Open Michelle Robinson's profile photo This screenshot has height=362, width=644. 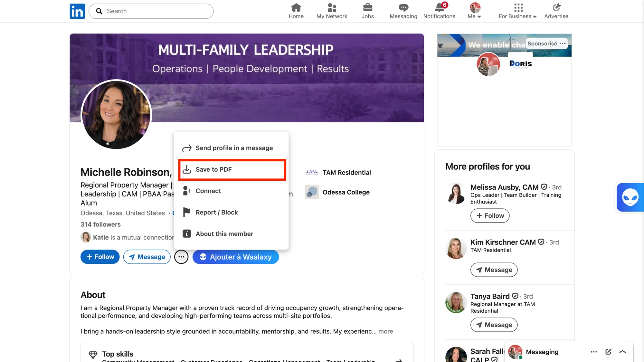point(116,115)
